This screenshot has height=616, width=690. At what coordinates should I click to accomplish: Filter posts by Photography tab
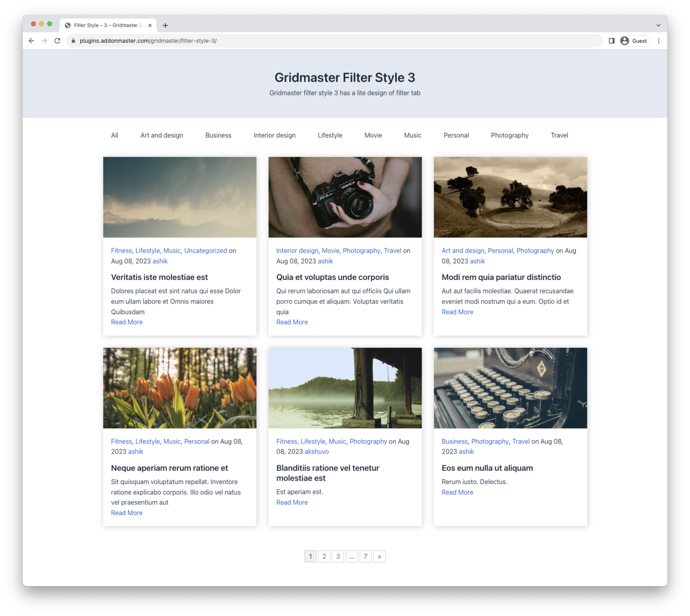[x=509, y=135]
